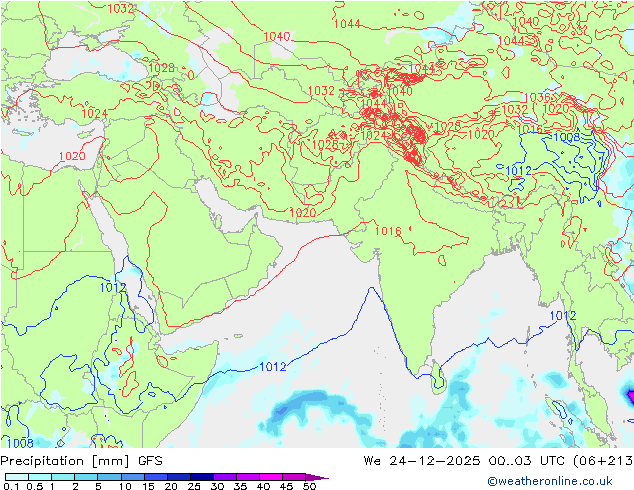
Task: Click the 0.1–0.5 mm palest legend swatch
Action: pos(17,477)
